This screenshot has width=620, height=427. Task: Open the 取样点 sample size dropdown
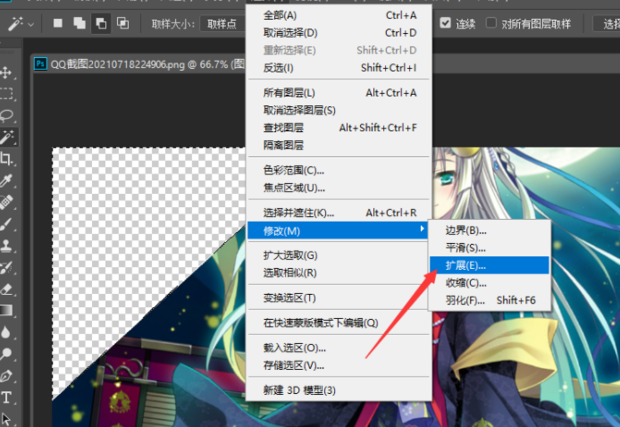click(223, 24)
